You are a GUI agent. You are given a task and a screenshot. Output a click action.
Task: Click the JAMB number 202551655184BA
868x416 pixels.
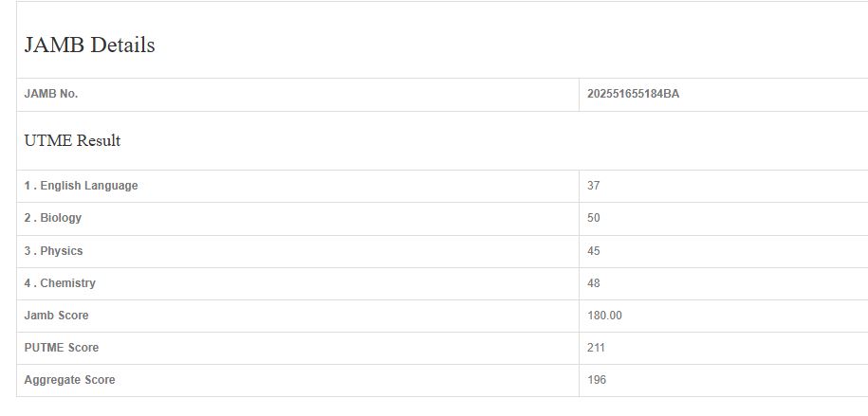(633, 94)
